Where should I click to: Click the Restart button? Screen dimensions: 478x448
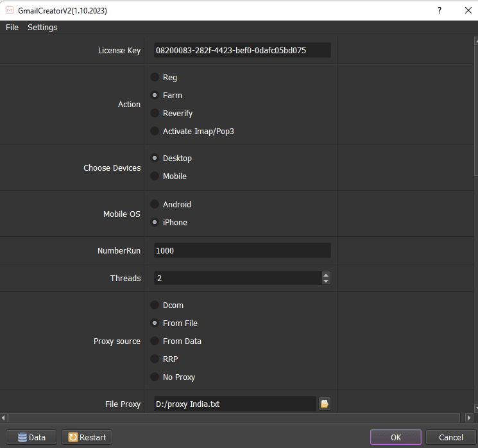tap(87, 437)
